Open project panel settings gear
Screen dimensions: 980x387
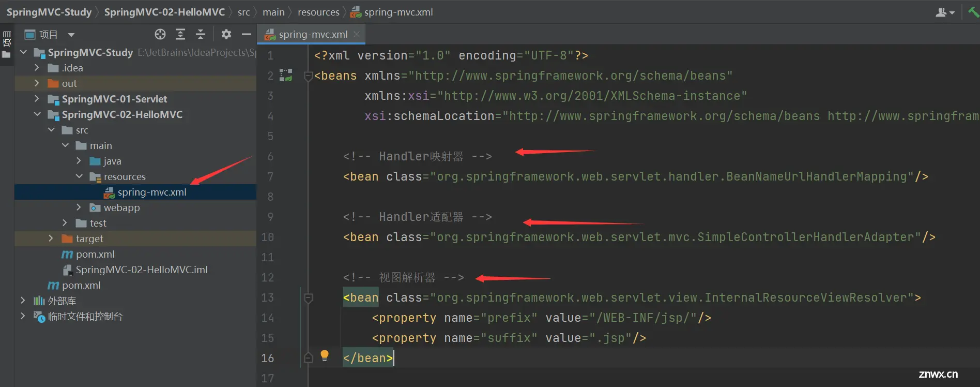(226, 34)
